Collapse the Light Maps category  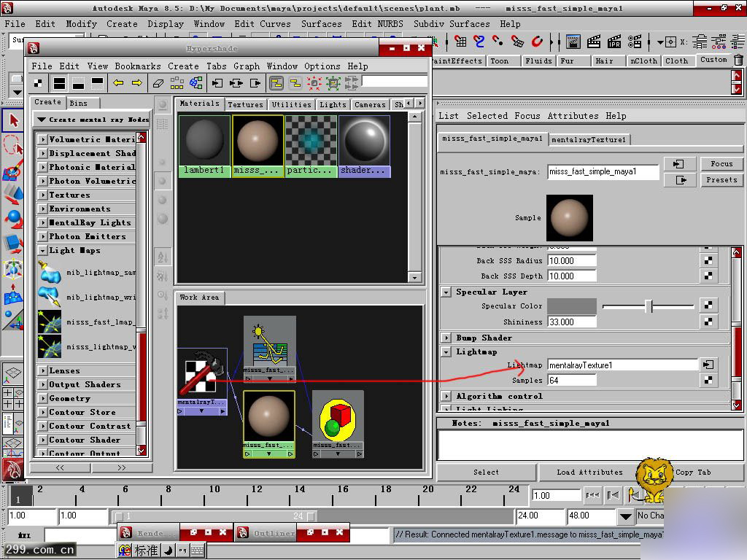[x=43, y=250]
